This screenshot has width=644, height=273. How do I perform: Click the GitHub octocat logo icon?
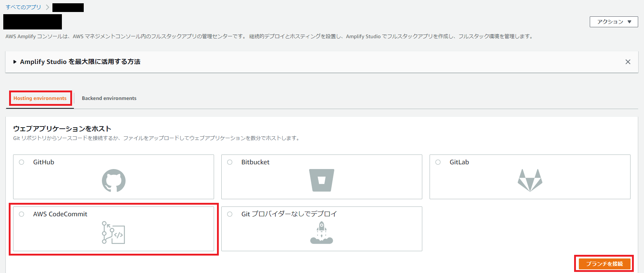[114, 180]
